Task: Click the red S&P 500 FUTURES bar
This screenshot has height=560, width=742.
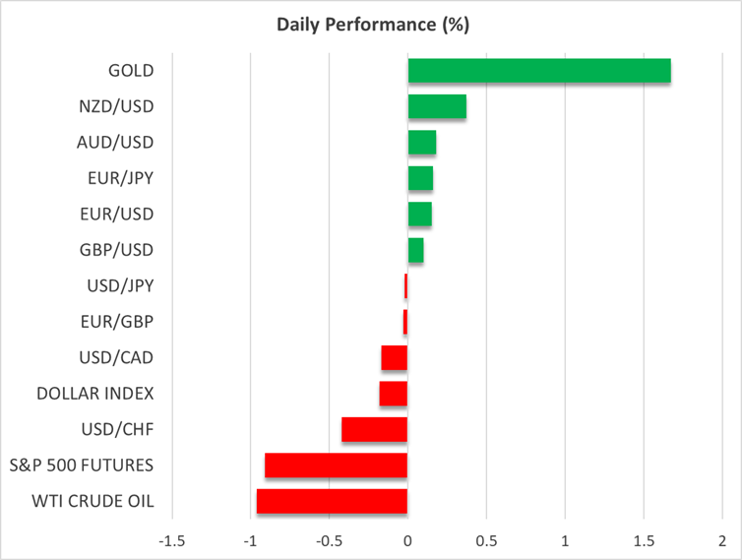Action: pos(336,466)
